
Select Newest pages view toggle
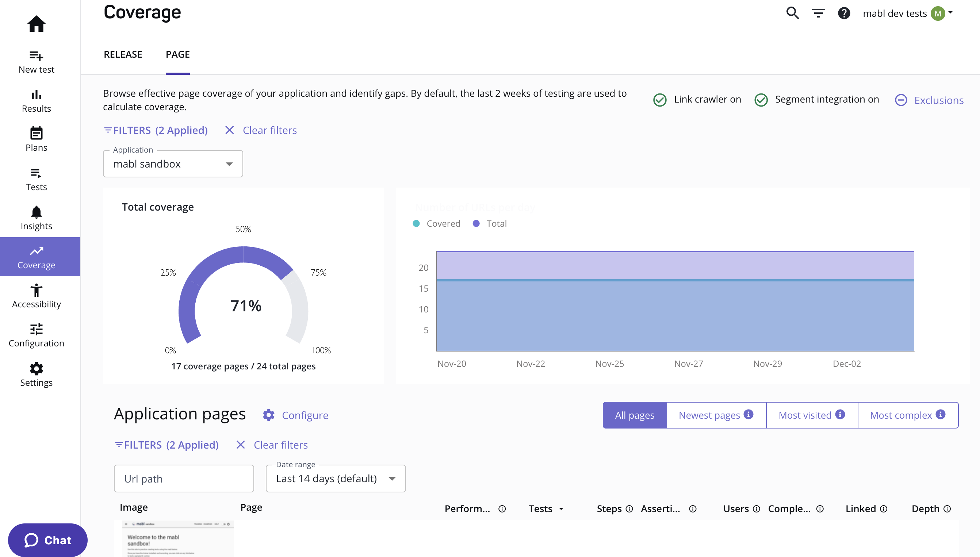tap(716, 415)
